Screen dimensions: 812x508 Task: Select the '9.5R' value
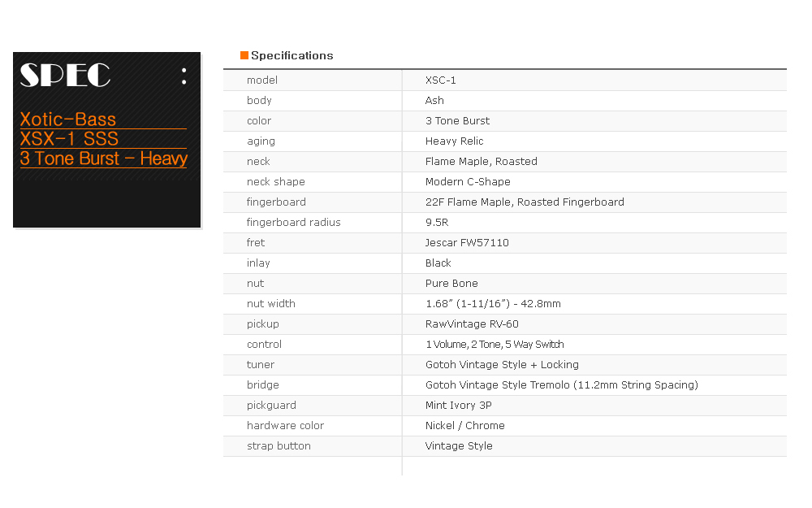tap(437, 223)
